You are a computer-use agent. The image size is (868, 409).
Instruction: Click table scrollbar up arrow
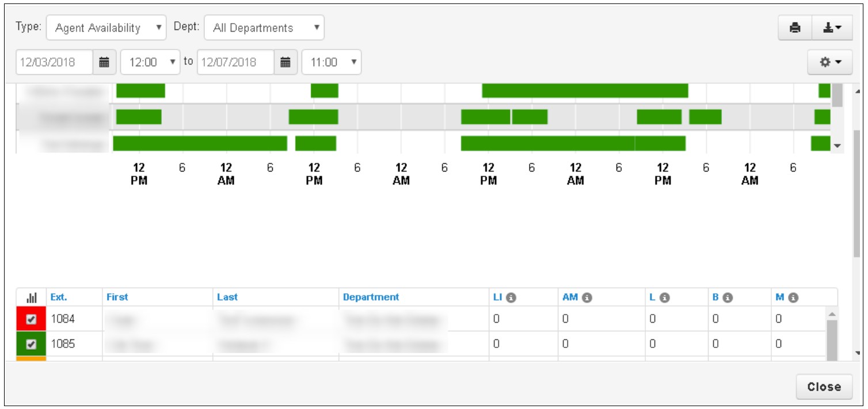(x=832, y=314)
